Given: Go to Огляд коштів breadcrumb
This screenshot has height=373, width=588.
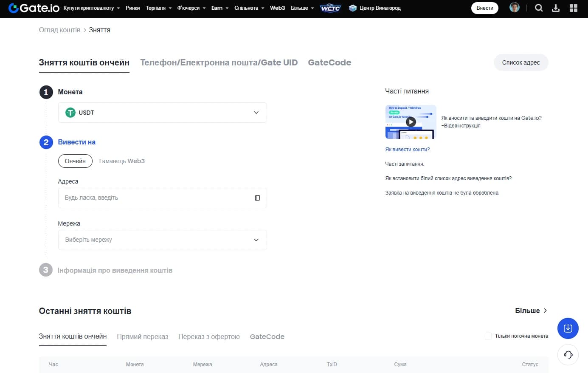Looking at the screenshot, I should click(x=59, y=30).
